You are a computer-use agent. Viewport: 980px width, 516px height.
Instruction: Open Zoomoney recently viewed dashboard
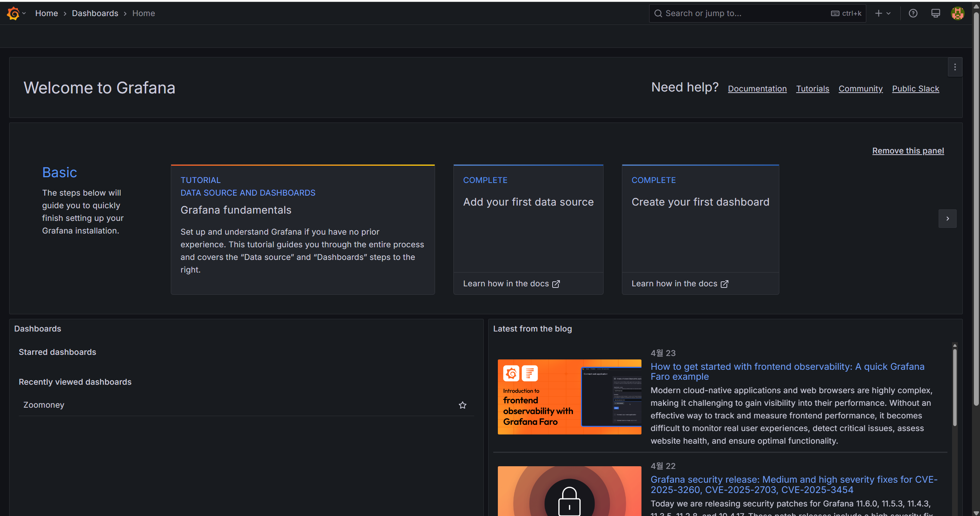(x=44, y=405)
